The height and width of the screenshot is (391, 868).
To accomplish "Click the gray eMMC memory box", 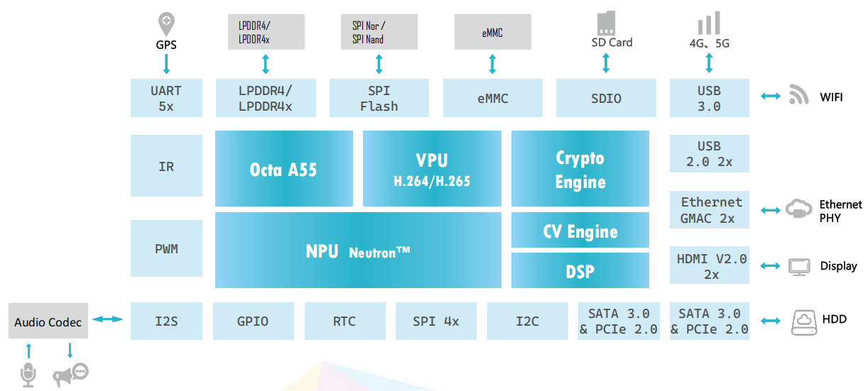I will (492, 33).
